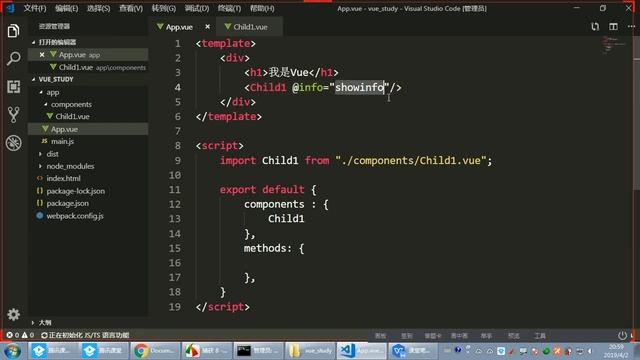Switch to the Child1.vue editor tab
The image size is (640, 360).
(250, 27)
